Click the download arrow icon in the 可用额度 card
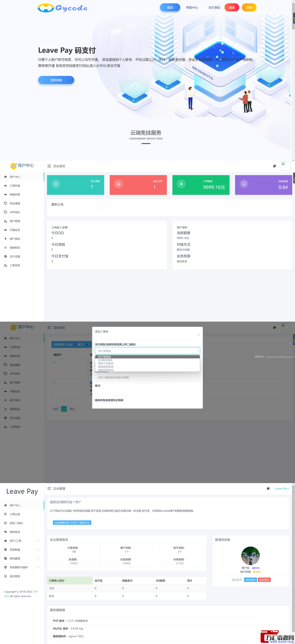Image resolution: width=295 pixels, height=644 pixels. (181, 184)
